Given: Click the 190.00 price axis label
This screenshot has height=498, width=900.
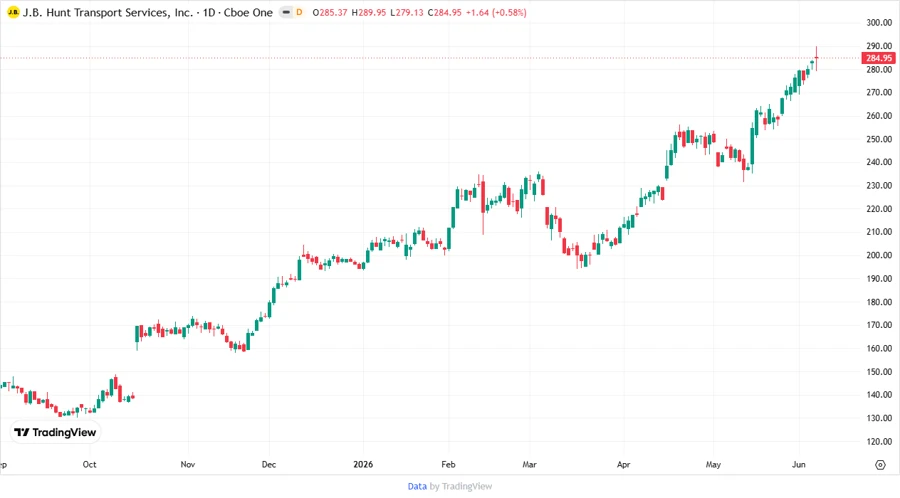Looking at the screenshot, I should pyautogui.click(x=879, y=278).
